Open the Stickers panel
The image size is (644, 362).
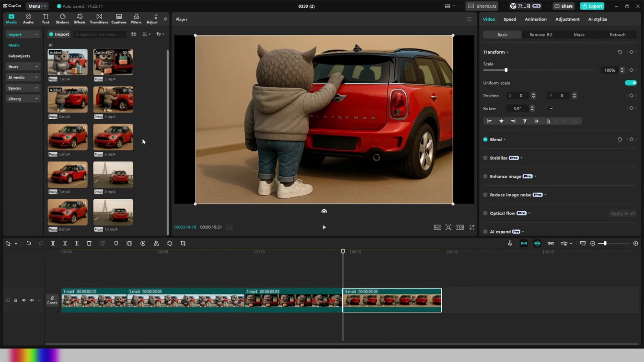pyautogui.click(x=62, y=19)
